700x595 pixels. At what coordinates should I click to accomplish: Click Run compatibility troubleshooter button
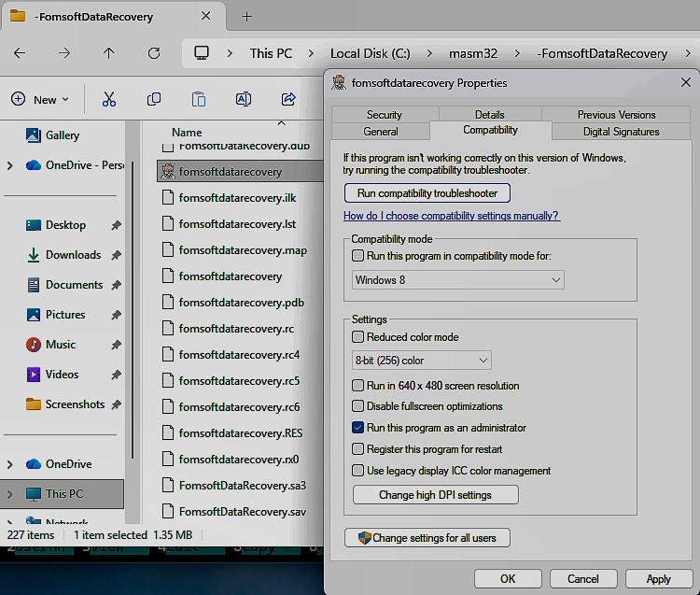[x=427, y=193]
